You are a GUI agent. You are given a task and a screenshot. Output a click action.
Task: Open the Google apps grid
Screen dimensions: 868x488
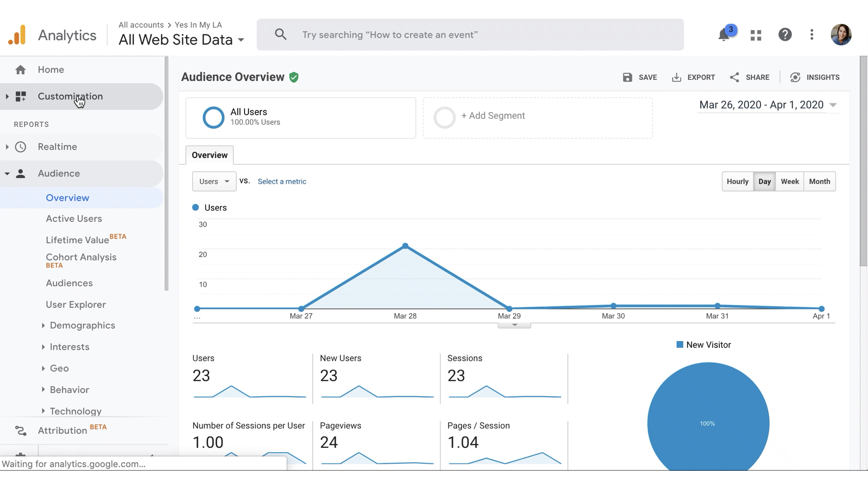pos(755,34)
